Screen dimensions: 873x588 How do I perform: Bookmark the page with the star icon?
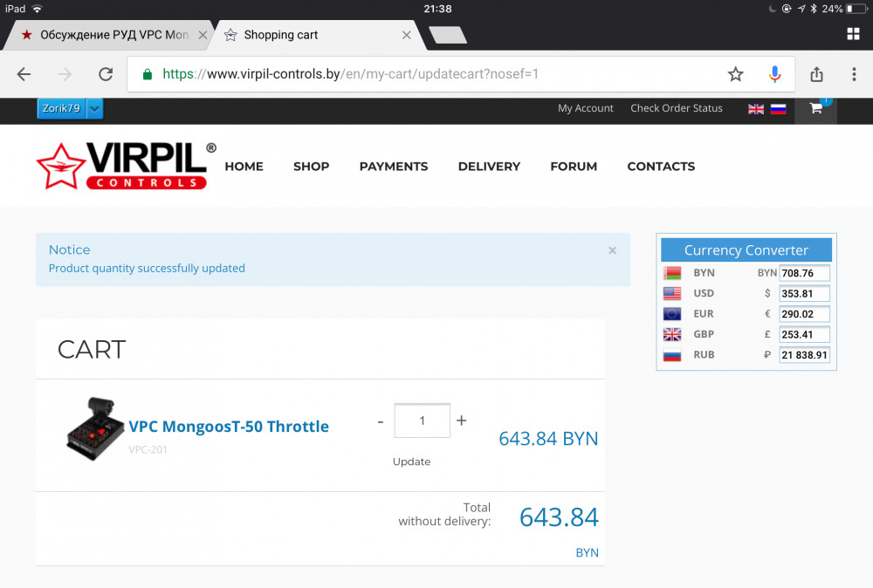pyautogui.click(x=735, y=74)
